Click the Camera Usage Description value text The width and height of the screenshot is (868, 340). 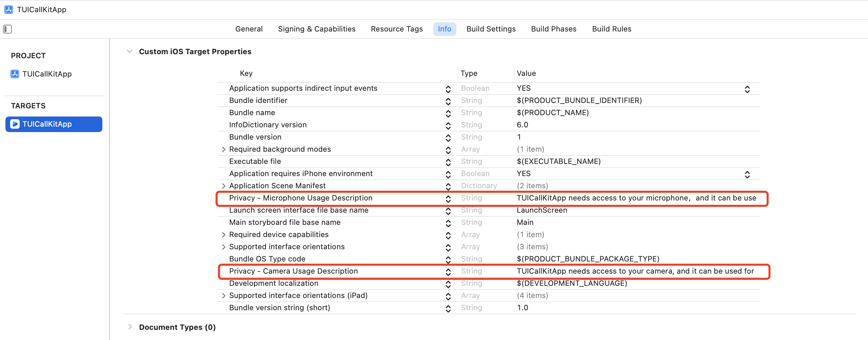(x=635, y=271)
